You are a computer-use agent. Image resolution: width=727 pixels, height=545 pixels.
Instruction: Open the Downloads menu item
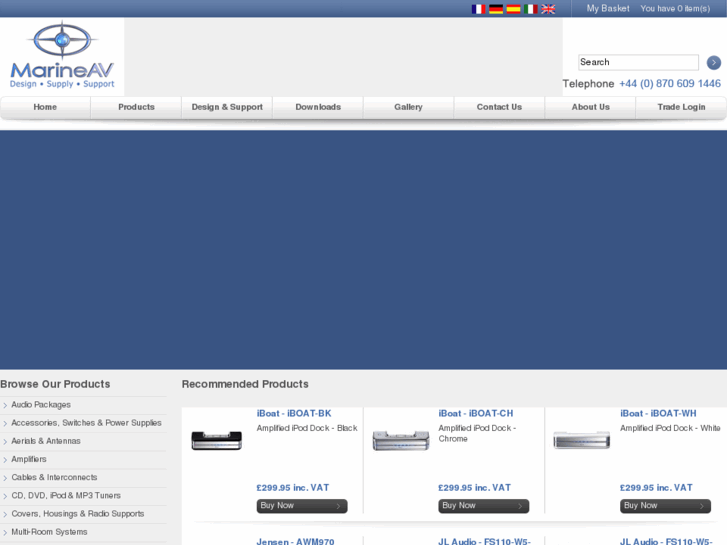(318, 107)
